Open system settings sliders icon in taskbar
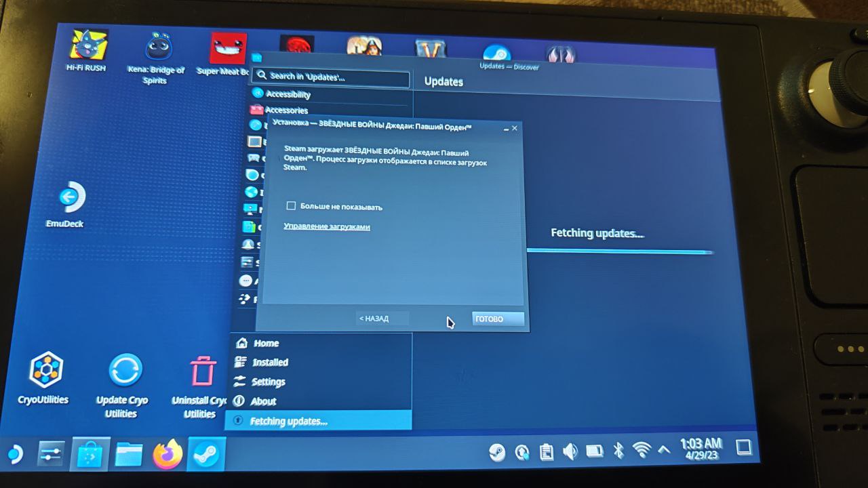868x488 pixels. 50,454
